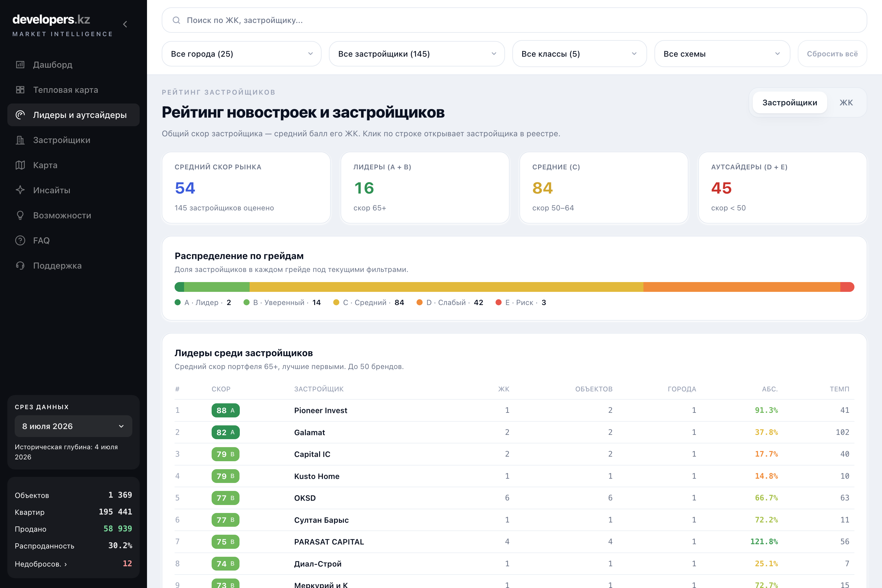882x588 pixels.
Task: Open the Инсайты section
Action: [x=73, y=190]
